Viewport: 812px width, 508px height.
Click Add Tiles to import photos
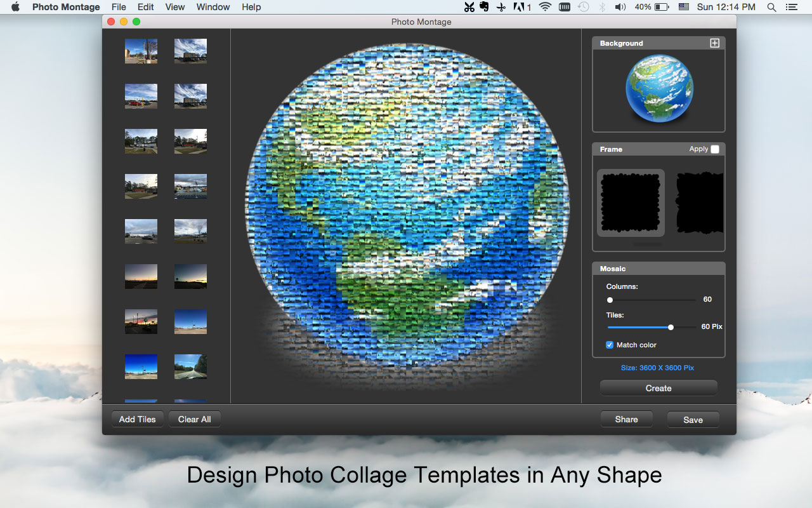(x=137, y=419)
